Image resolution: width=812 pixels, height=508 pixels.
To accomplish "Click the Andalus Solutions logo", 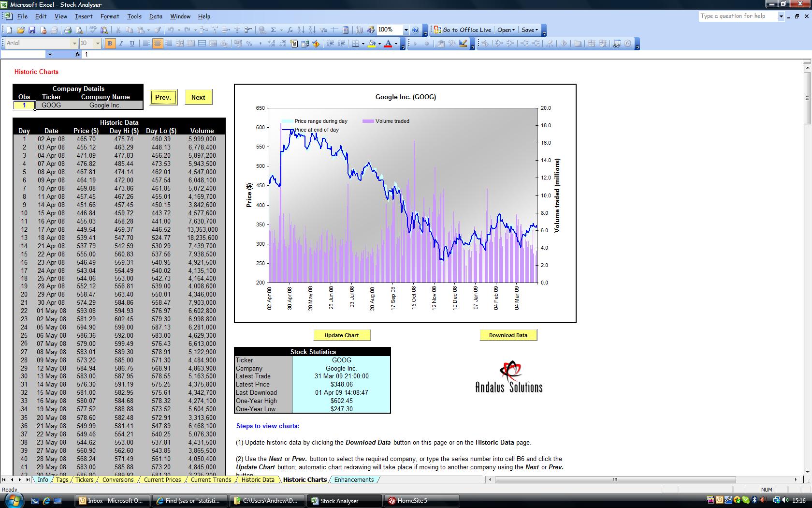I will 509,377.
